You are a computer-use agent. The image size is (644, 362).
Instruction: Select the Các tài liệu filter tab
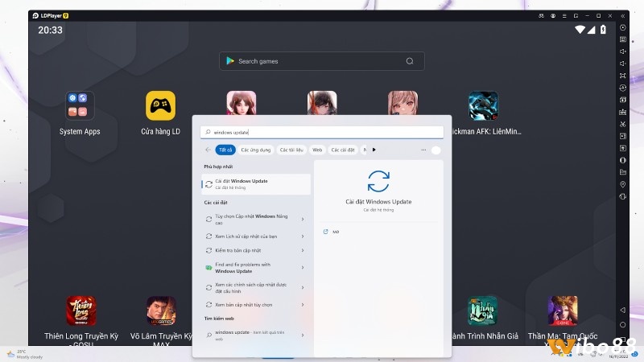click(291, 150)
